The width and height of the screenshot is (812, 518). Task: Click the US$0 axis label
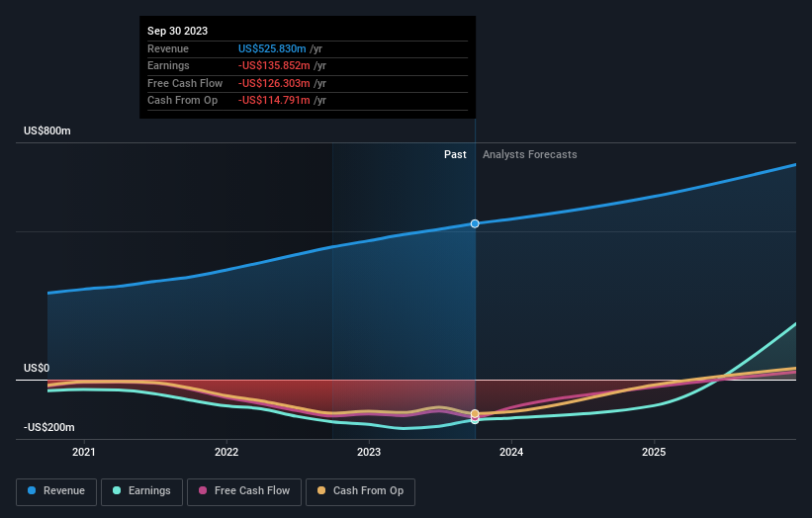(37, 368)
